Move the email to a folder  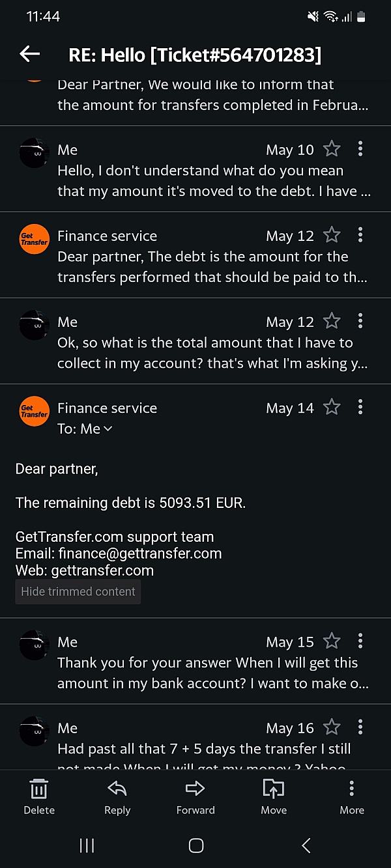274,796
